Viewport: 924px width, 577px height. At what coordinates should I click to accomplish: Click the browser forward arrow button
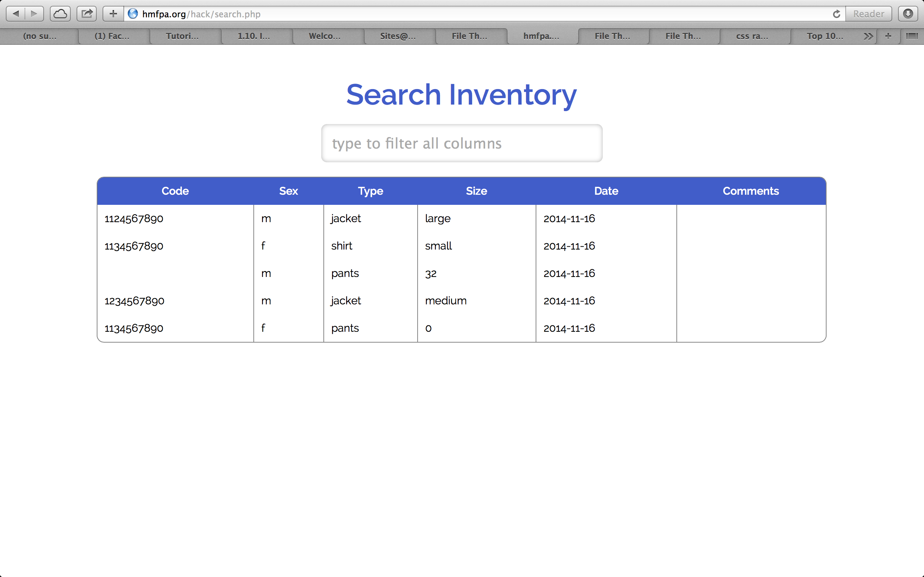(x=34, y=14)
